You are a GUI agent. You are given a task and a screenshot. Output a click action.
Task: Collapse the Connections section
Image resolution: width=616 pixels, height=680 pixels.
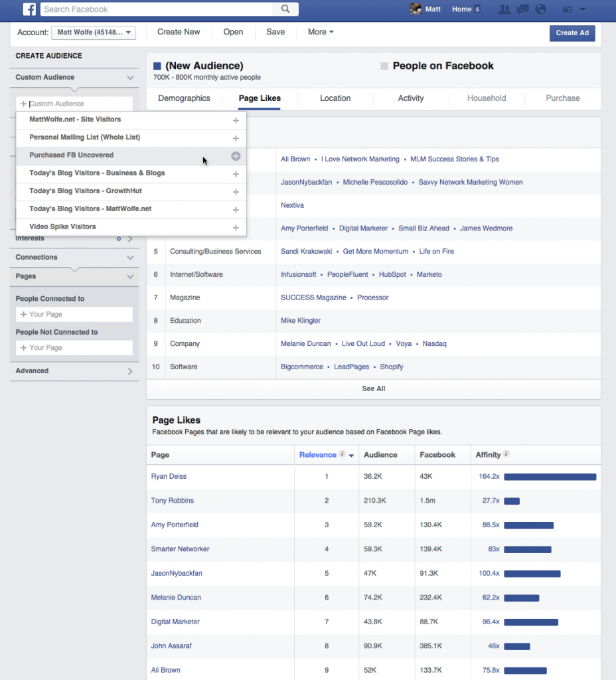[x=130, y=258]
